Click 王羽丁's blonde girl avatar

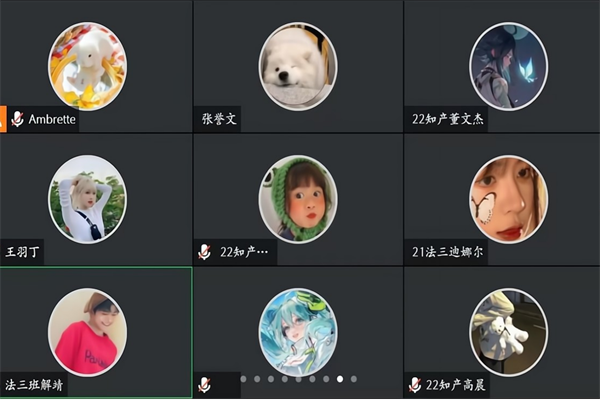tap(88, 199)
